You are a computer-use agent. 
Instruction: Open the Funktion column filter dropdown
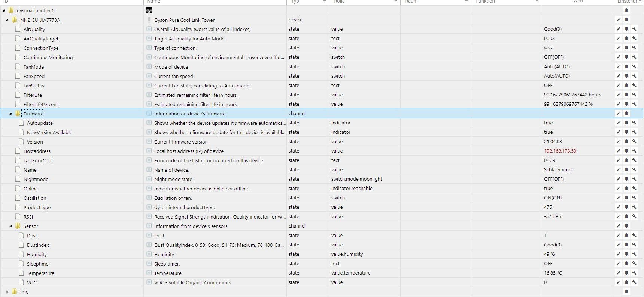click(537, 1)
